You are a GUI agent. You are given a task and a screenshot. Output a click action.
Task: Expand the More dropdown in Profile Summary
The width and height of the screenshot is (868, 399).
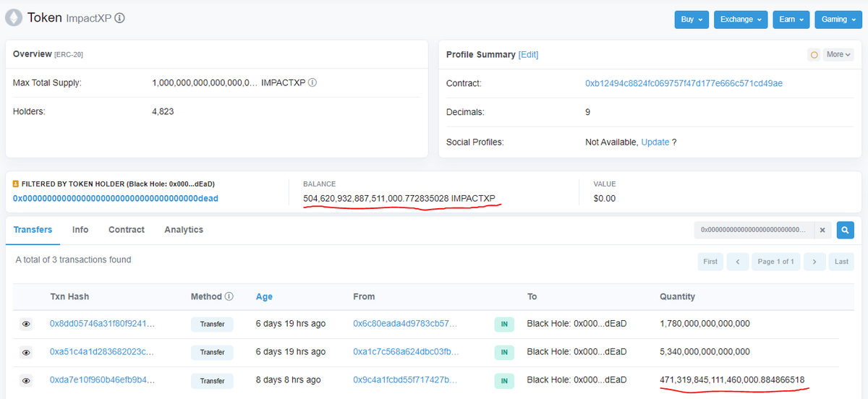point(839,55)
